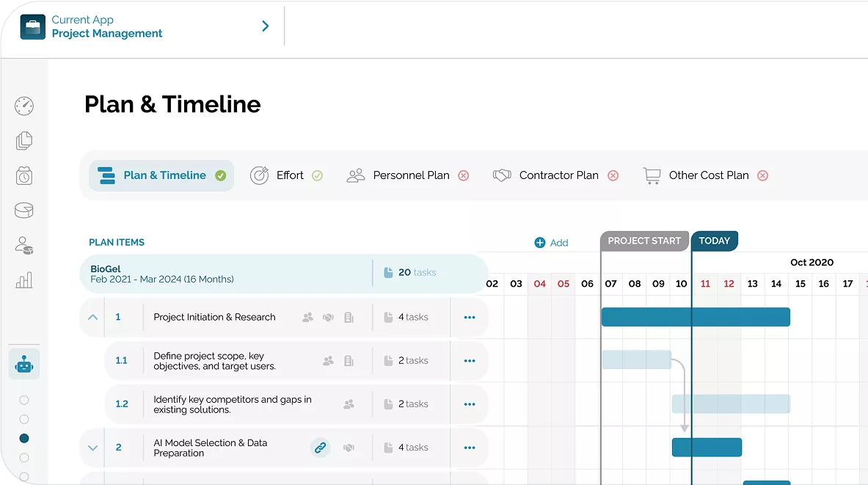Select the AI Model Selection Gantt bar
This screenshot has height=485, width=868.
tap(707, 448)
